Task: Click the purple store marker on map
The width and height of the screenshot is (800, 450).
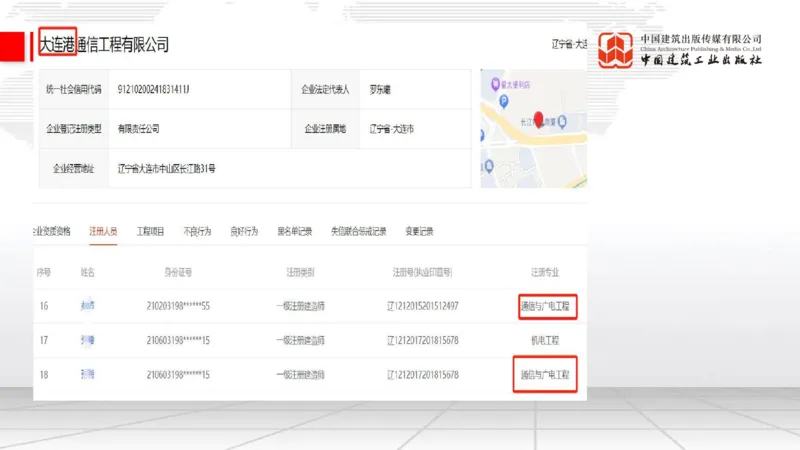Action: [495, 84]
